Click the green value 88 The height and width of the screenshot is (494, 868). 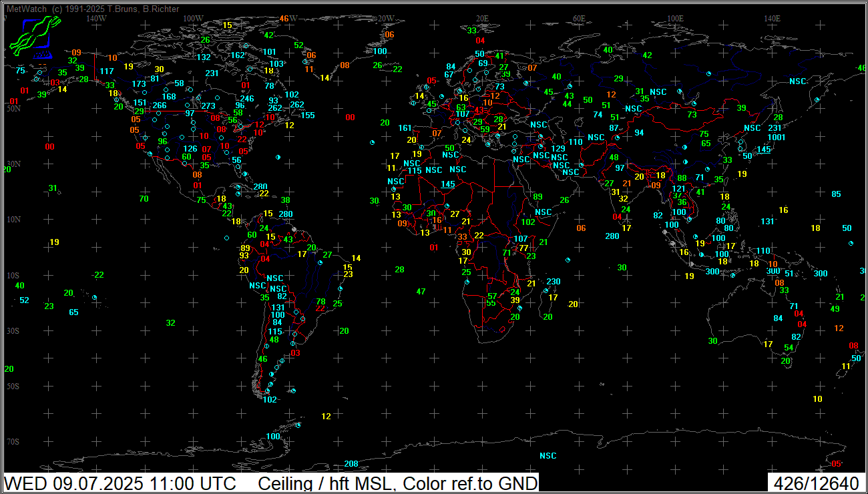[682, 178]
